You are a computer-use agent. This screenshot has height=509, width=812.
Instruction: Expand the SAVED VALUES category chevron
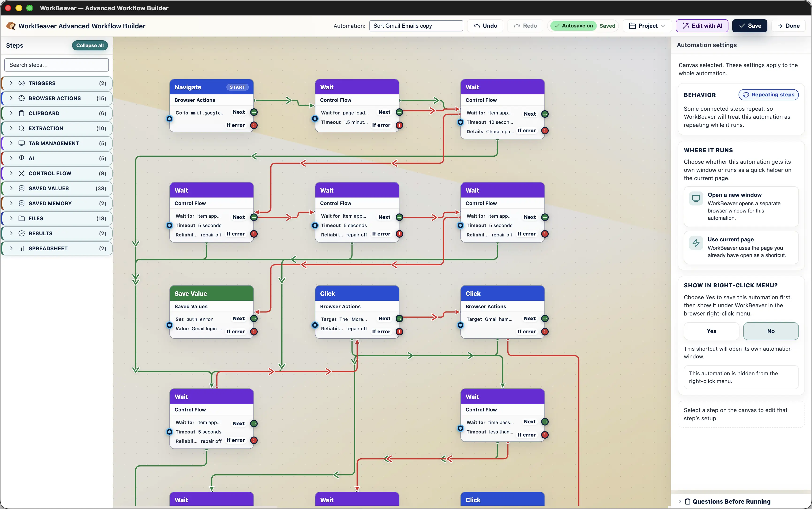(11, 189)
